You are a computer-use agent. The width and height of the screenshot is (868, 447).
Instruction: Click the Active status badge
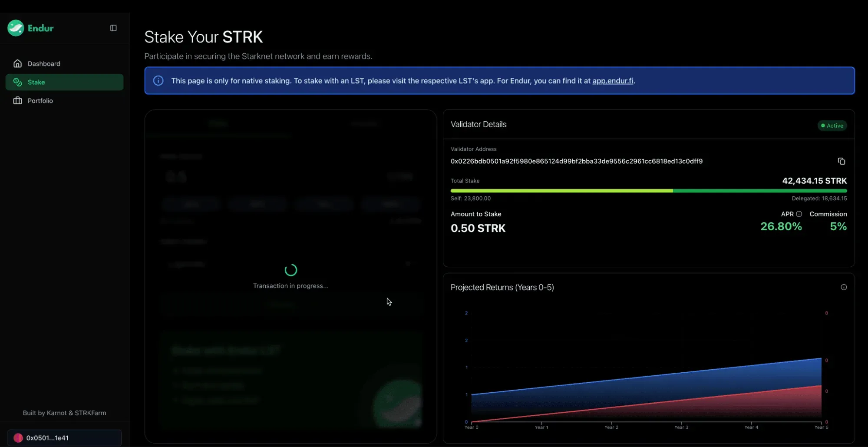tap(832, 126)
